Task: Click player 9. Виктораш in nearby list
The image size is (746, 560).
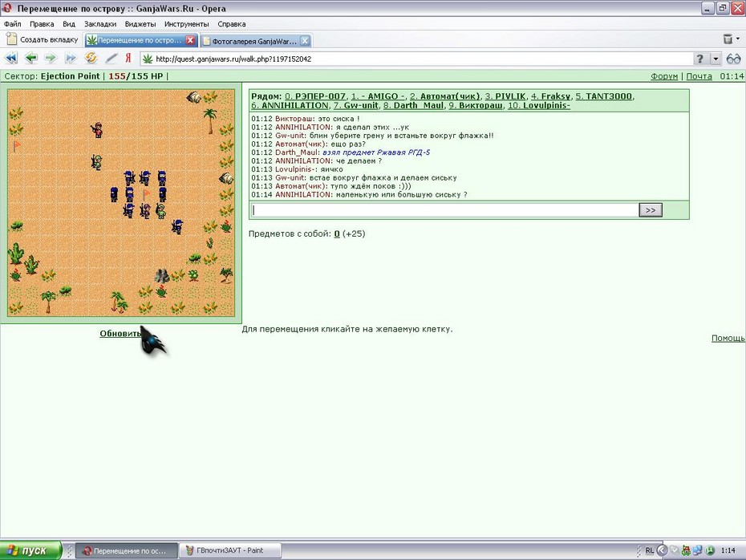Action: pyautogui.click(x=476, y=105)
